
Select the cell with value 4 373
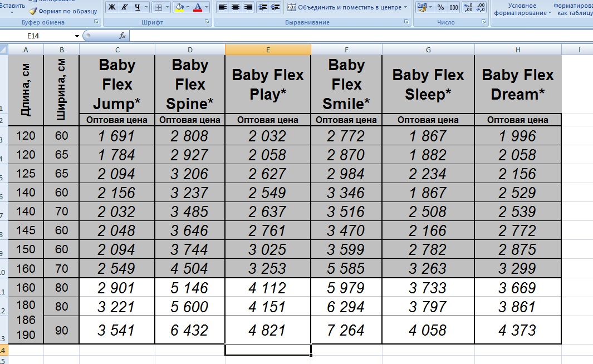pyautogui.click(x=518, y=330)
